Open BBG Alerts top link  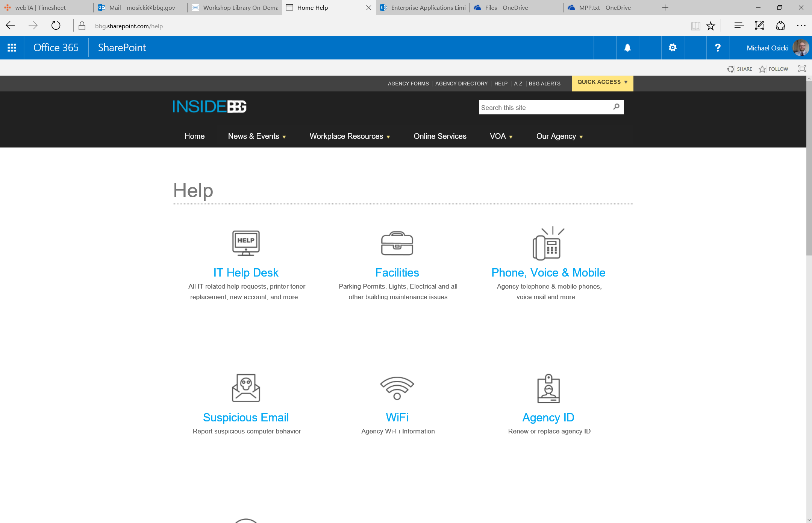coord(544,84)
